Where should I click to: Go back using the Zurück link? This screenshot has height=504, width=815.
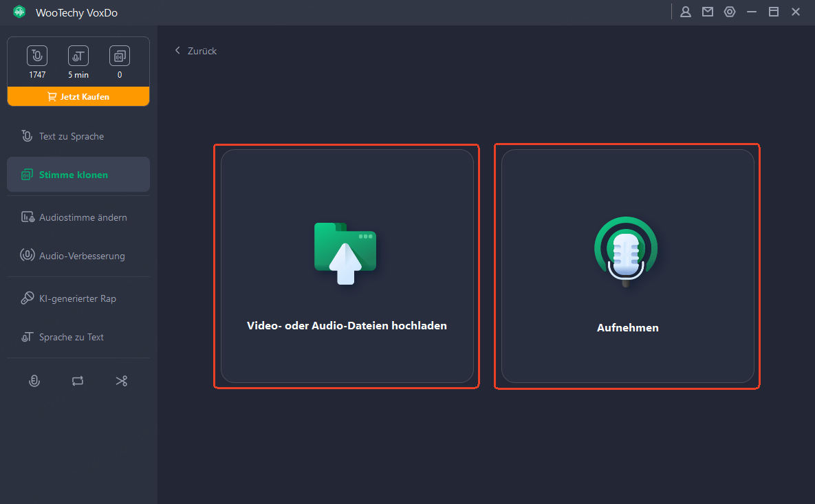196,51
